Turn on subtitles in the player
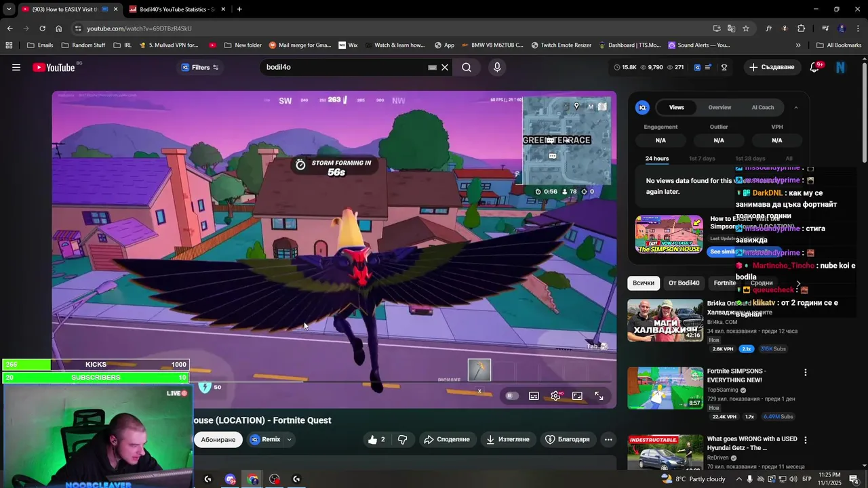868x488 pixels. (x=534, y=396)
